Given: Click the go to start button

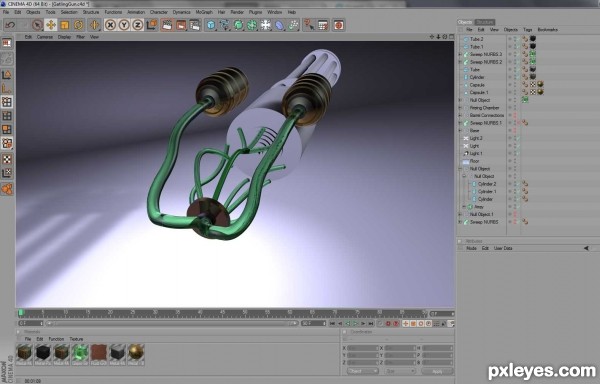Looking at the screenshot, I should coord(332,324).
